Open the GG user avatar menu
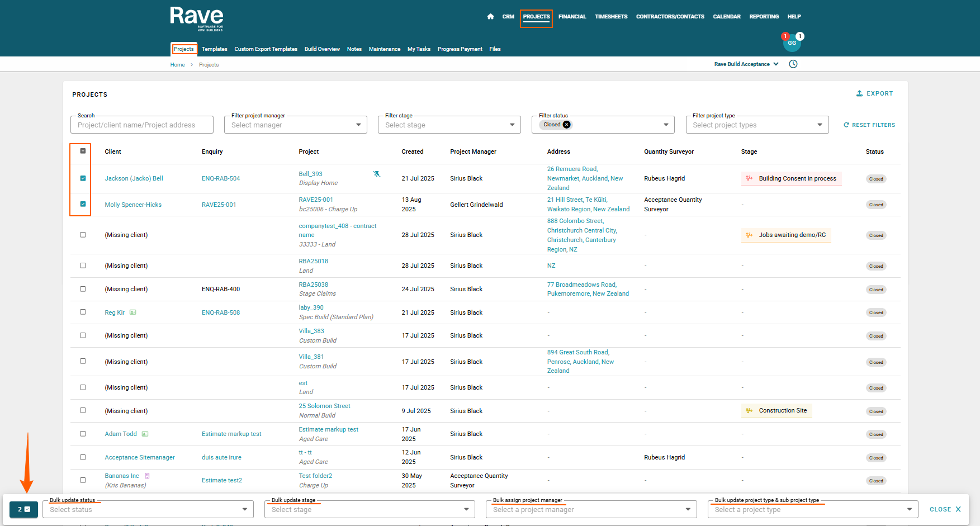This screenshot has height=526, width=980. (x=792, y=43)
